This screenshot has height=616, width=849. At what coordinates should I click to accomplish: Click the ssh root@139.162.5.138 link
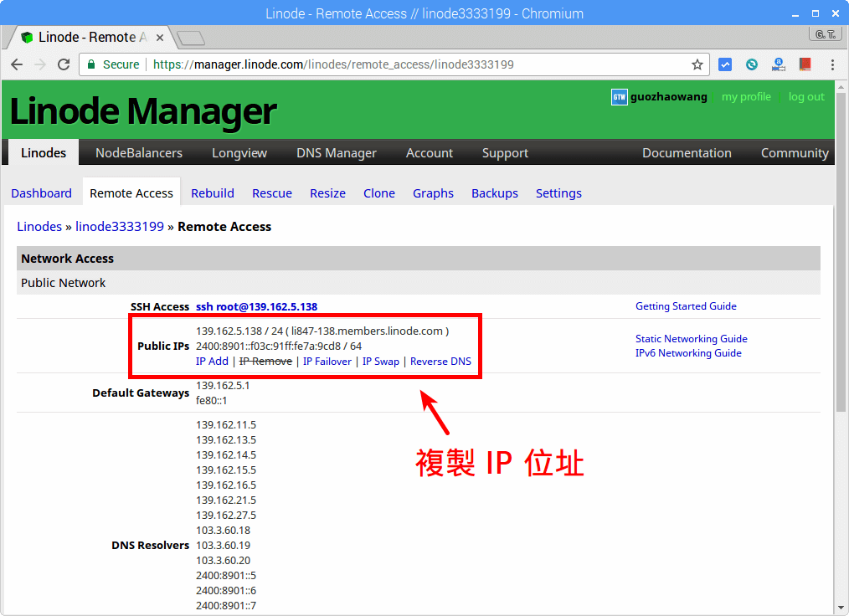[x=256, y=306]
